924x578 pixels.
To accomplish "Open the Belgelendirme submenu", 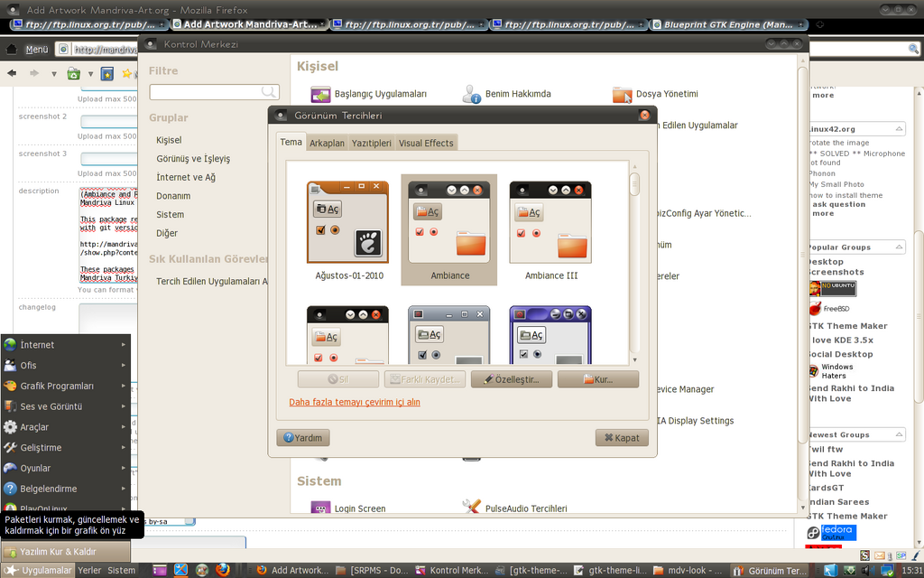I will (65, 489).
